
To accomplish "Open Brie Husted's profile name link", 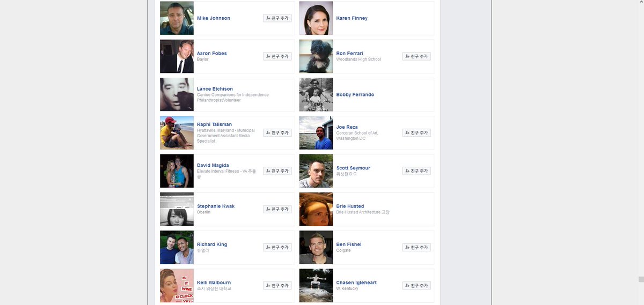I will click(350, 206).
